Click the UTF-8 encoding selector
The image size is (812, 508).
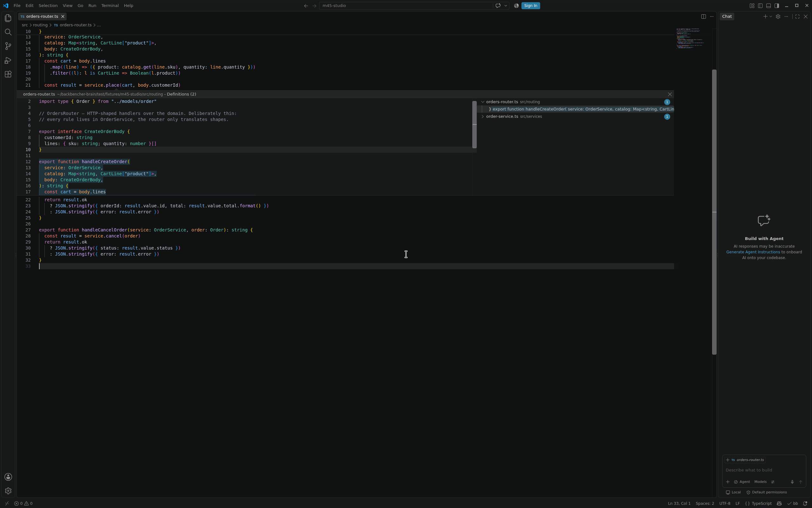coord(725,503)
